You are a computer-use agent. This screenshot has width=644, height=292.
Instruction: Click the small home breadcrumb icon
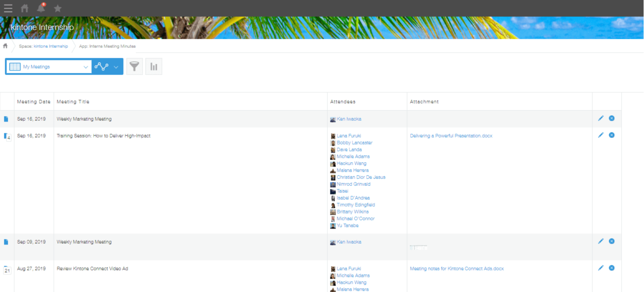(x=6, y=46)
